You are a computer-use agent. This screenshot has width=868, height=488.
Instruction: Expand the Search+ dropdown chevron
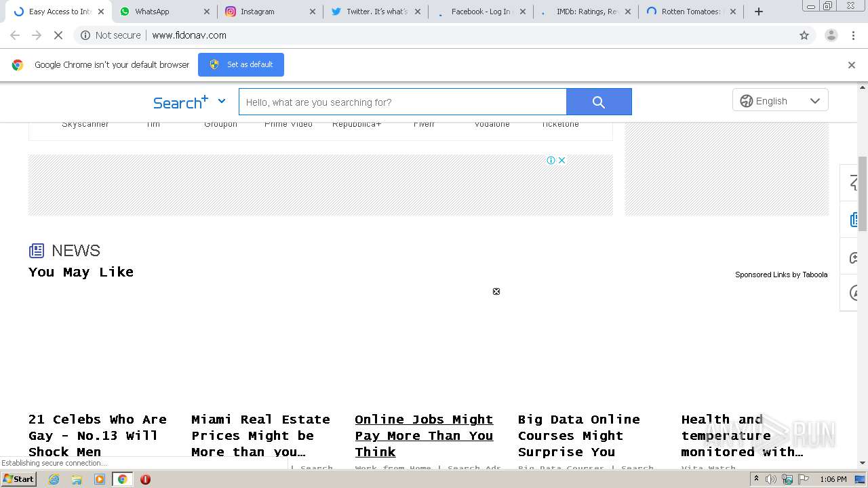[x=221, y=101]
